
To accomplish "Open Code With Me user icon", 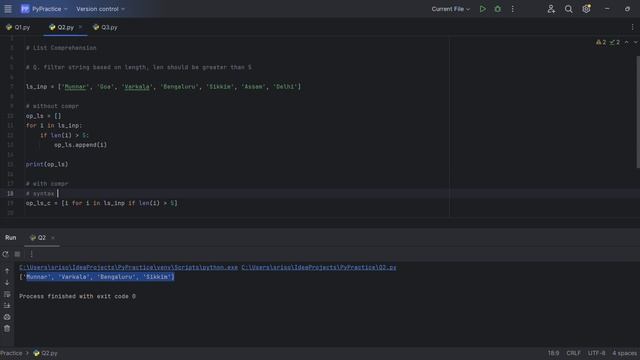I will tap(551, 9).
